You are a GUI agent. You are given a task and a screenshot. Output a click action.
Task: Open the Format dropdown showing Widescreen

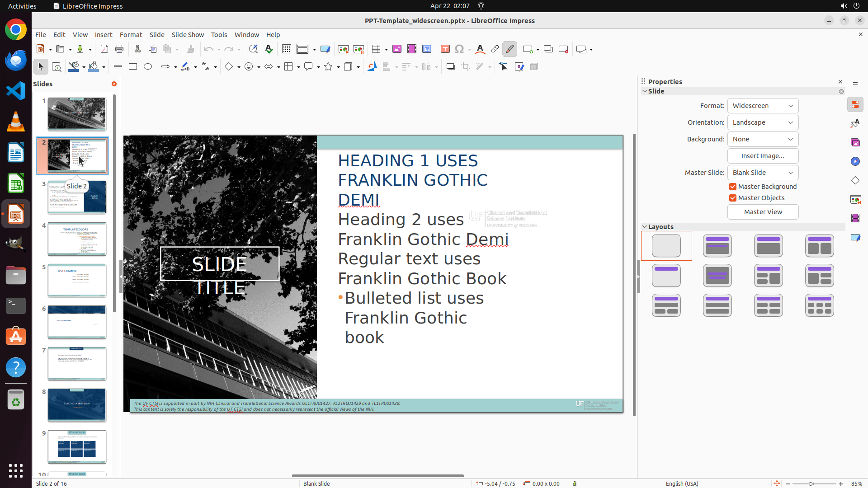coord(763,106)
